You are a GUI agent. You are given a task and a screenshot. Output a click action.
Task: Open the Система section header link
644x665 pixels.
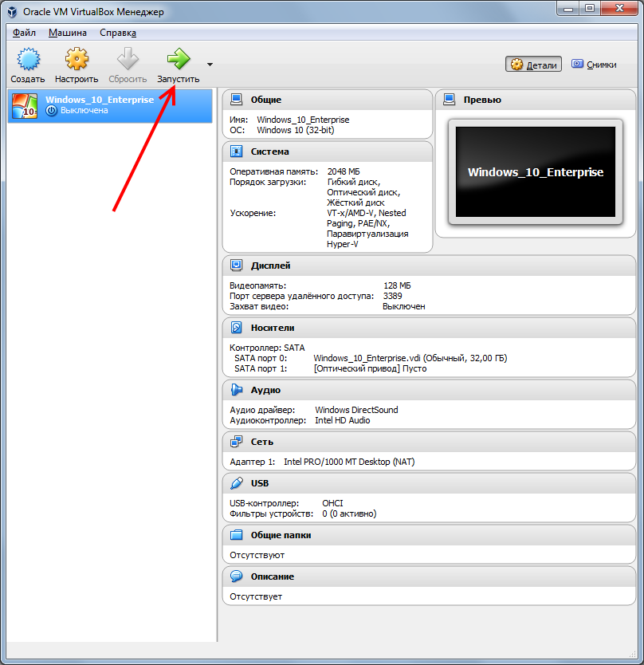(x=269, y=151)
